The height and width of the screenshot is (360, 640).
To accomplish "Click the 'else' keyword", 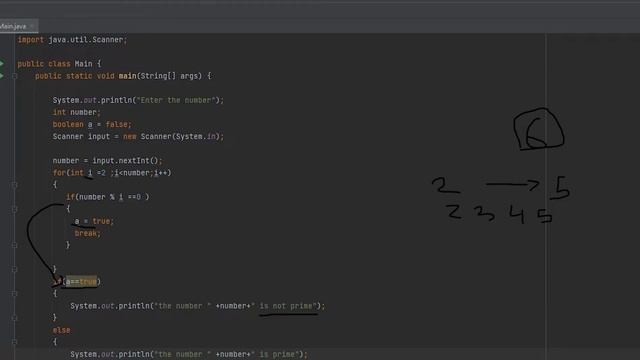I will [x=62, y=330].
